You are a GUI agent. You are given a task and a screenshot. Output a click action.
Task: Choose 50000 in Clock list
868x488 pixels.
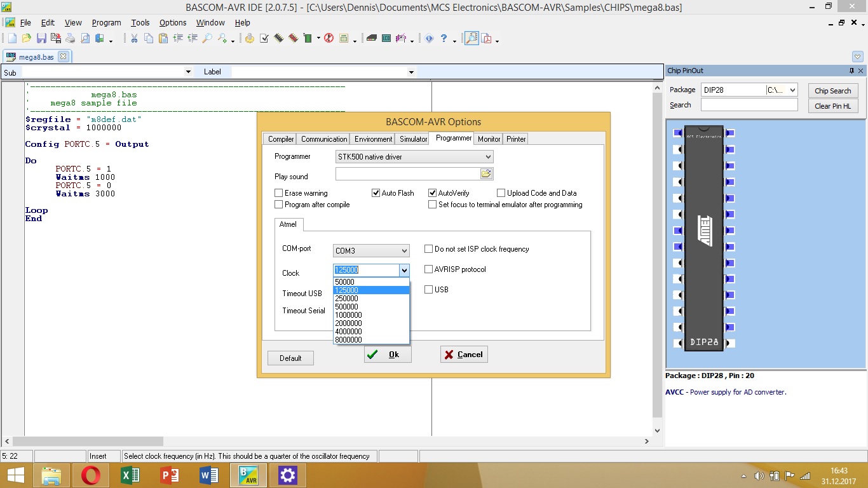click(371, 282)
